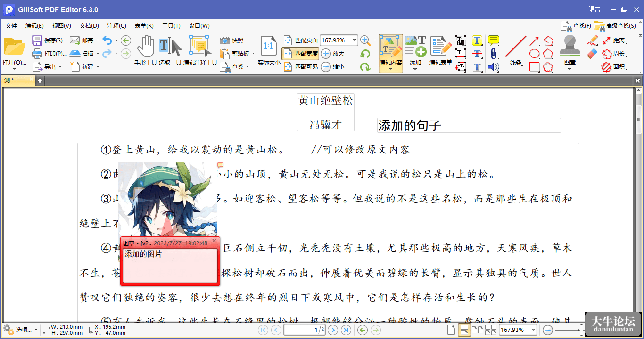The image size is (644, 339).
Task: Switch to continuous page layout in status bar
Action: coord(464,330)
